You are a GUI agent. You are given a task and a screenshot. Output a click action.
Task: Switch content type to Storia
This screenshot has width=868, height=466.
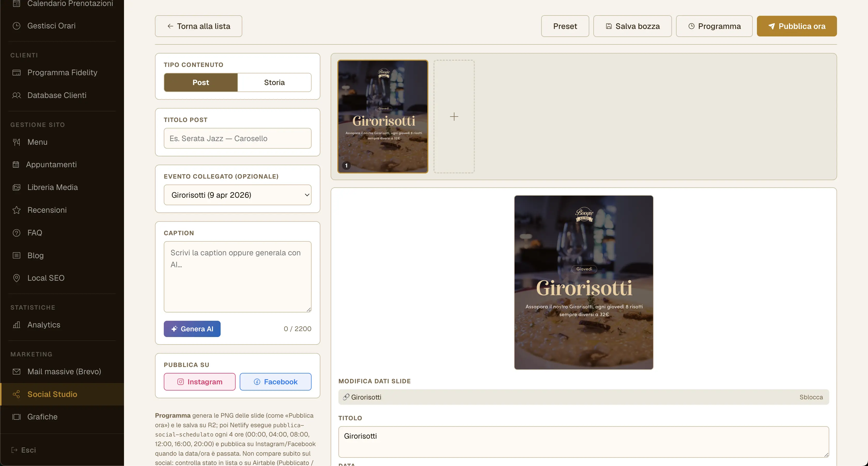tap(274, 82)
